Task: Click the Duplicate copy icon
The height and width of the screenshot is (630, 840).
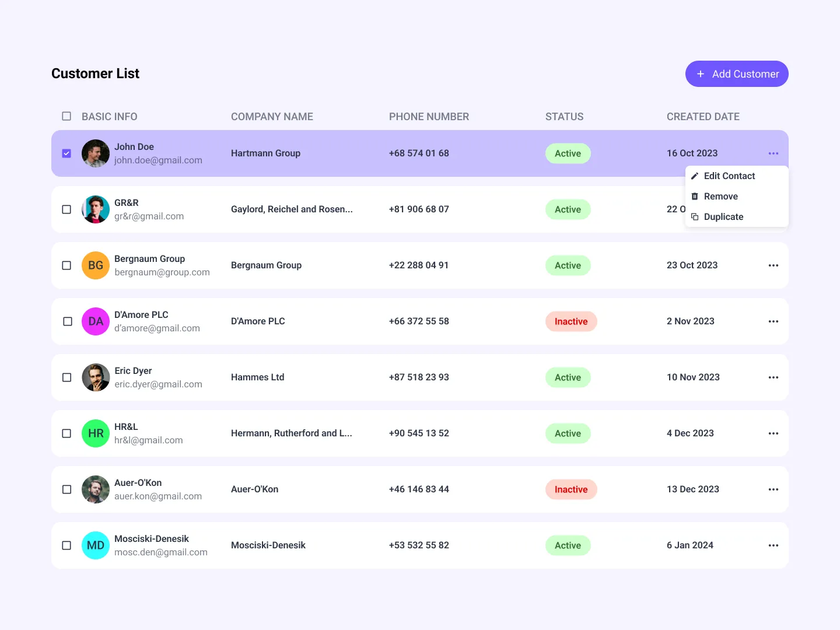Action: pos(695,216)
